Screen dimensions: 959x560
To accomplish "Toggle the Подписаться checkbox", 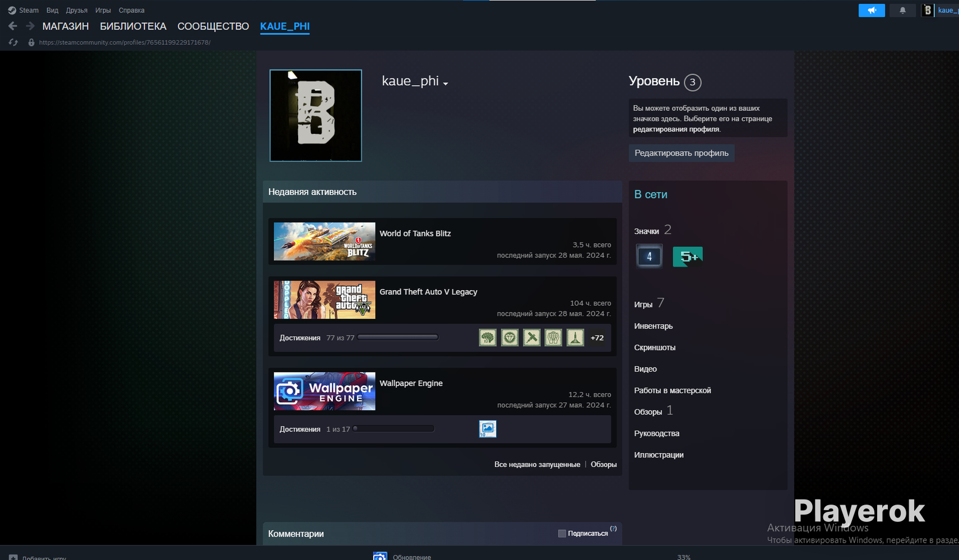I will pos(562,534).
